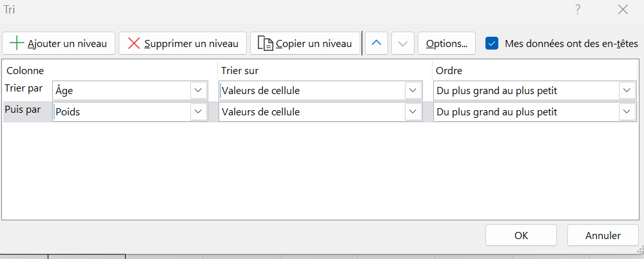Open the Options... dialog
This screenshot has height=259, width=644.
(447, 43)
